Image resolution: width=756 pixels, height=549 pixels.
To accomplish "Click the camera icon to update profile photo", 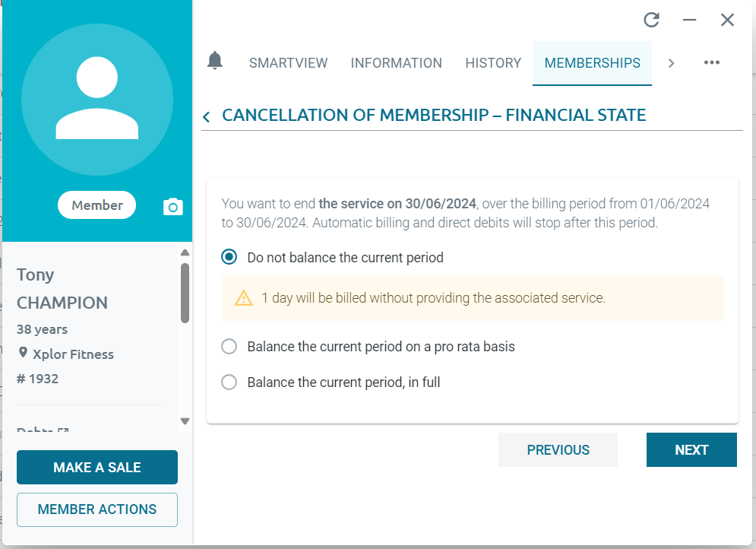I will (172, 205).
